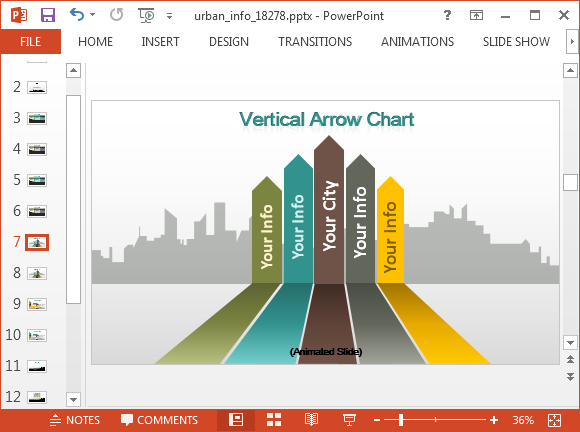Screen dimensions: 580x432
Task: Start slide show from beginning icon
Action: [x=146, y=15]
